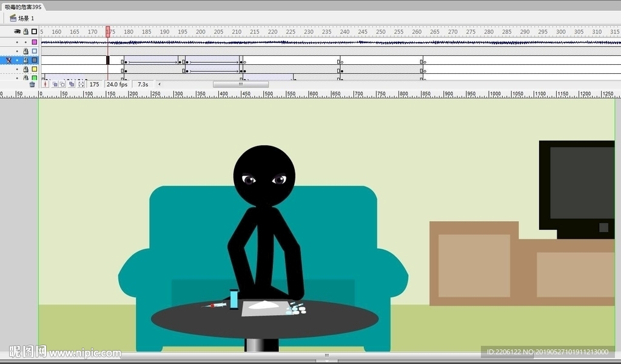Unlock the green swatch layer's padlock
Screen dimensions: 621x364
pos(25,78)
